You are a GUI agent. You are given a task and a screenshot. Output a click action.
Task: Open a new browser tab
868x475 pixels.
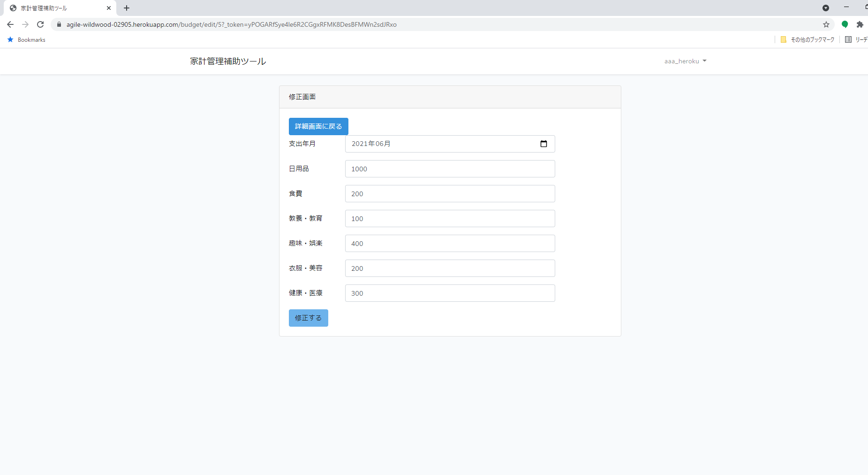[127, 8]
